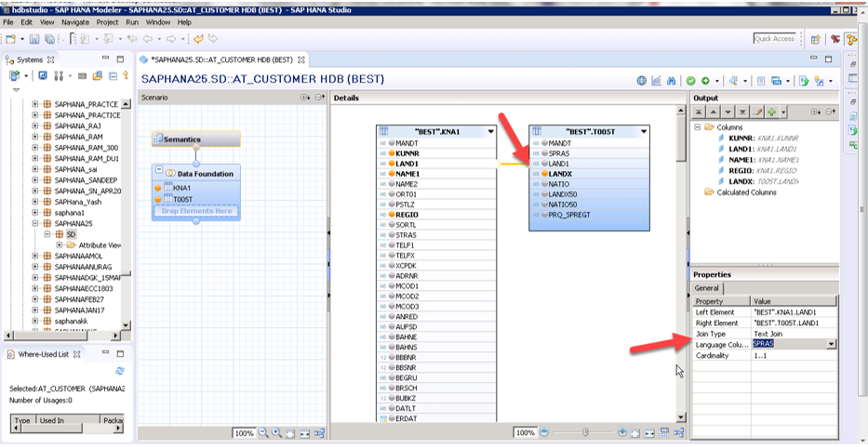Zoom out in the Scenario pane
Image resolution: width=868 pixels, height=447 pixels.
263,433
